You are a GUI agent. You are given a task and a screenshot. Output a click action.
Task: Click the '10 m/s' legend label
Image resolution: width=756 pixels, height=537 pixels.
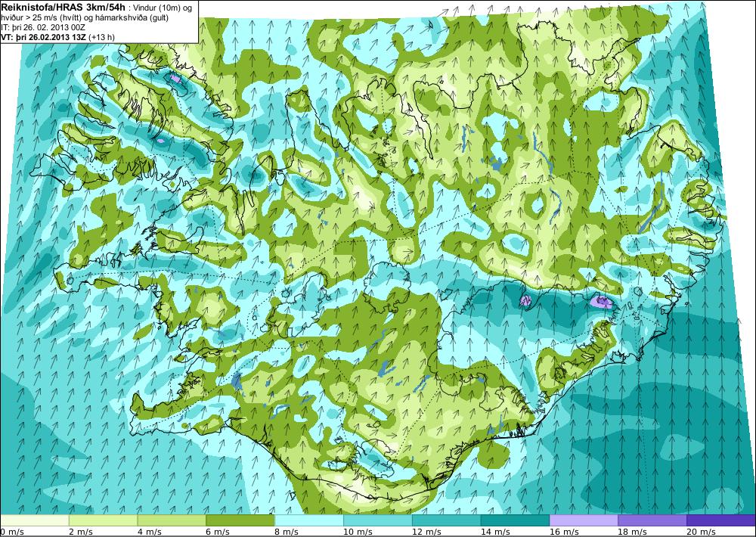pyautogui.click(x=358, y=532)
